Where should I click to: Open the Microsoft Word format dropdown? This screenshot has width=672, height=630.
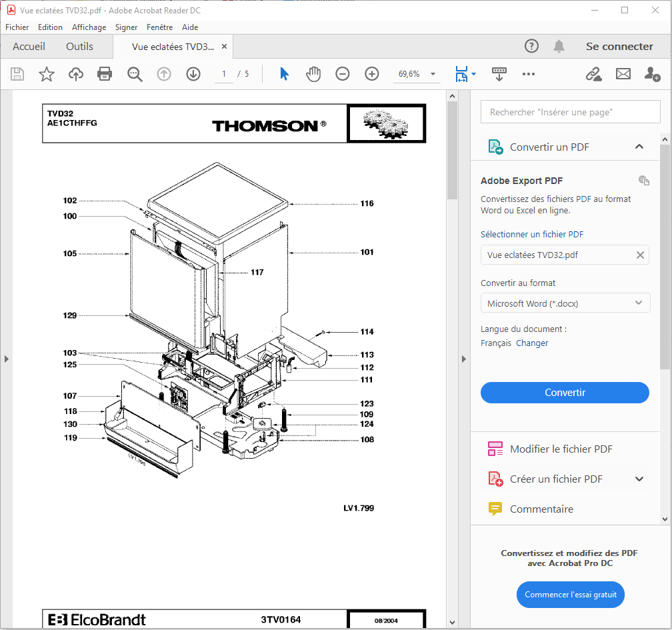[565, 303]
